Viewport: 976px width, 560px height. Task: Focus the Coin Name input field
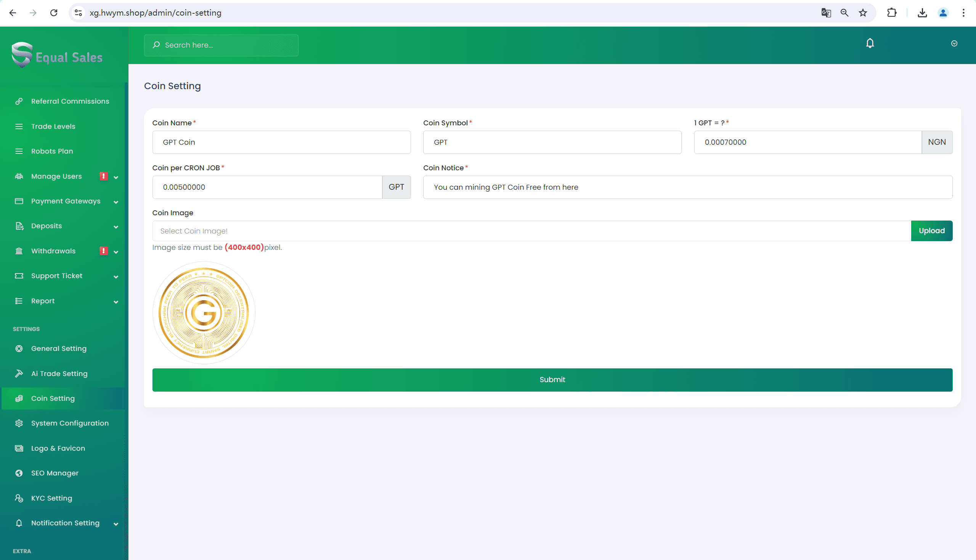point(281,142)
